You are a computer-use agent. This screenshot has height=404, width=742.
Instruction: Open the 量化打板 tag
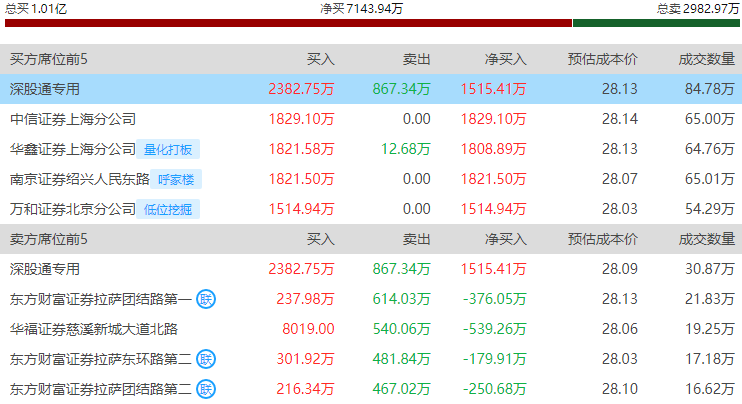pyautogui.click(x=168, y=150)
